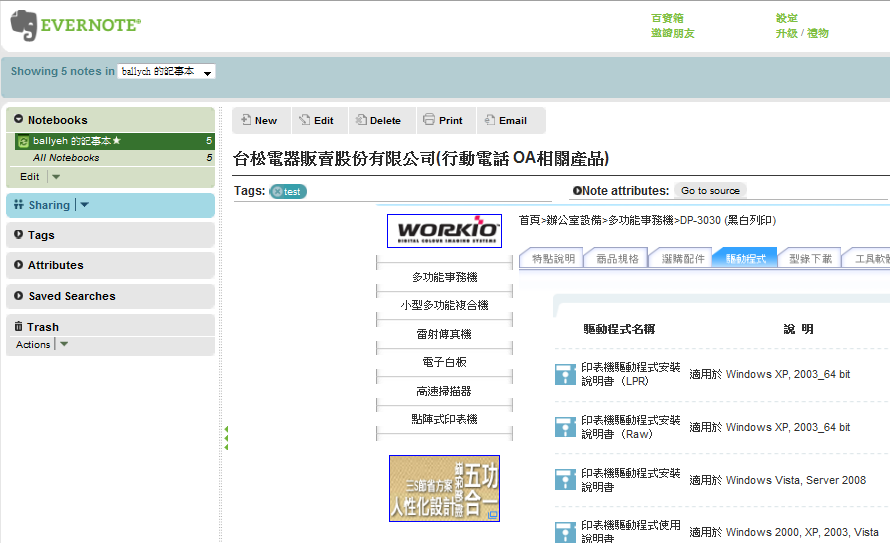Click 小型多功能複合機 menu item
Viewport: 890px width, 543px height.
[444, 305]
